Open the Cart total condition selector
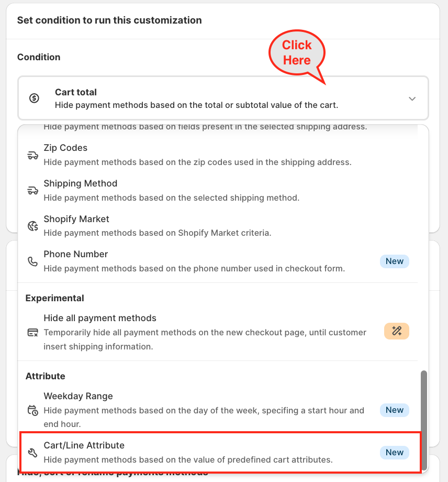Image resolution: width=448 pixels, height=482 pixels. 223,98
